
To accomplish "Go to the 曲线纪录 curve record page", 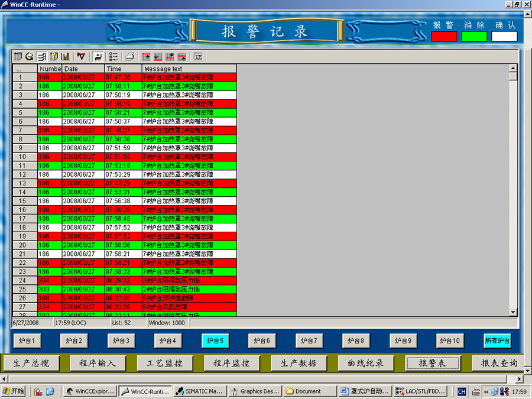I will [x=366, y=363].
